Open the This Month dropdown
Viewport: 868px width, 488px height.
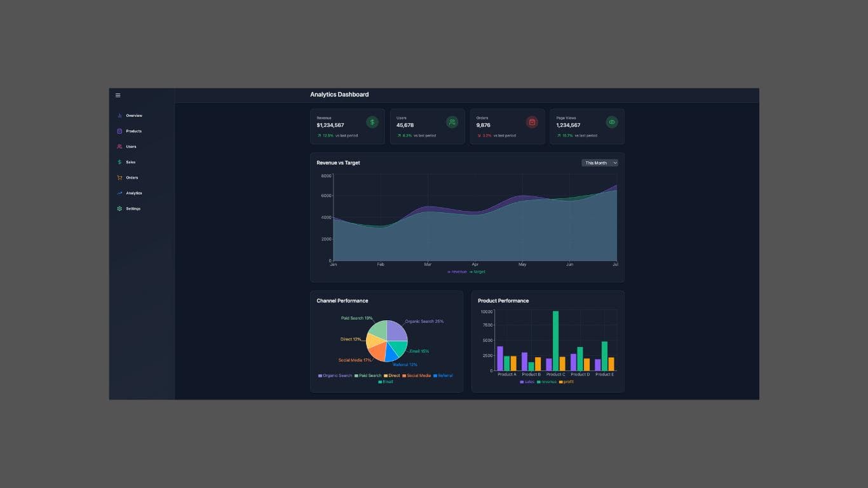point(599,163)
